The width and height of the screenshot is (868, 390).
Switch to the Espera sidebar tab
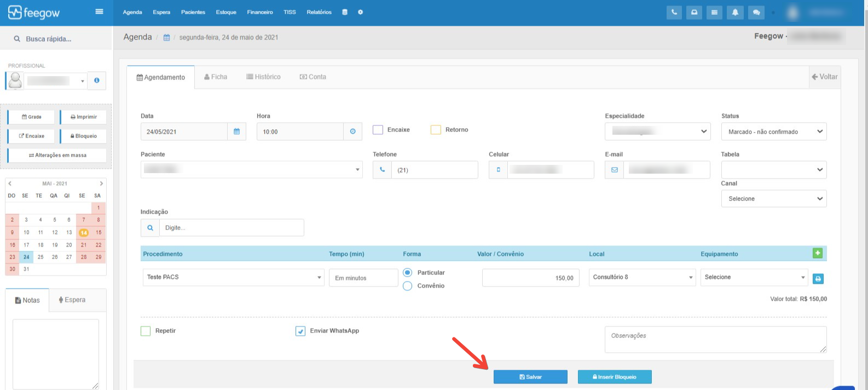coord(72,300)
